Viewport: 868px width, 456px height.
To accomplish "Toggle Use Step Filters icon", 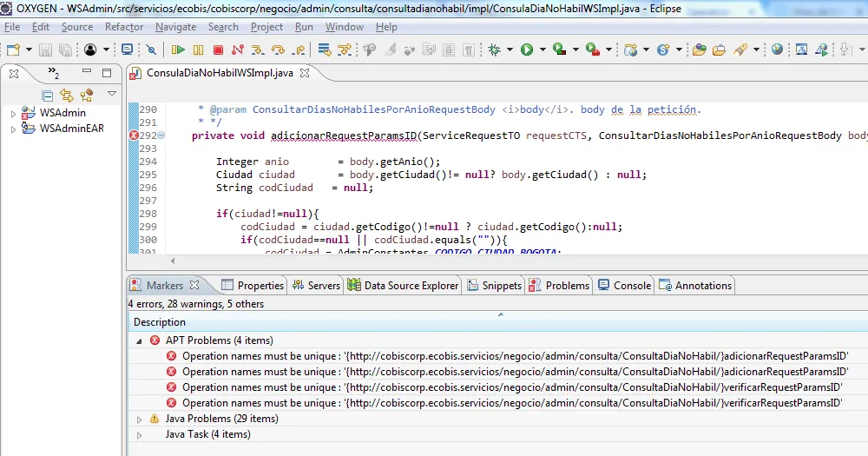I will click(345, 50).
